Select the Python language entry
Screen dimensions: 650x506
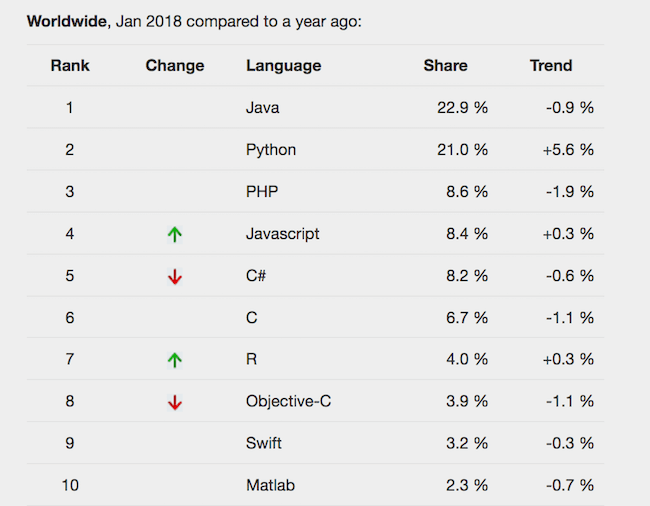(271, 150)
